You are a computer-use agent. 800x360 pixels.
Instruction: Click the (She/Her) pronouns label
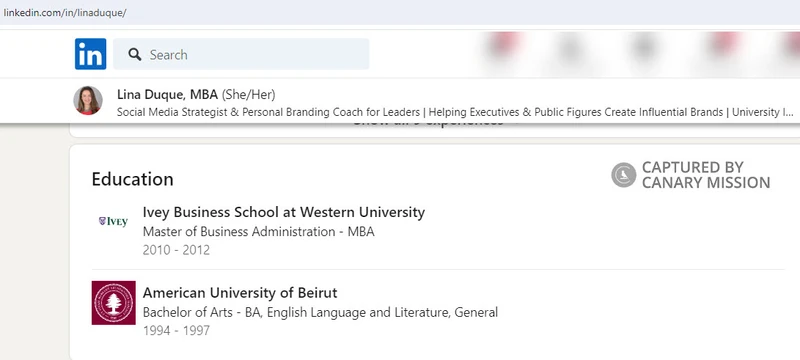tap(248, 95)
